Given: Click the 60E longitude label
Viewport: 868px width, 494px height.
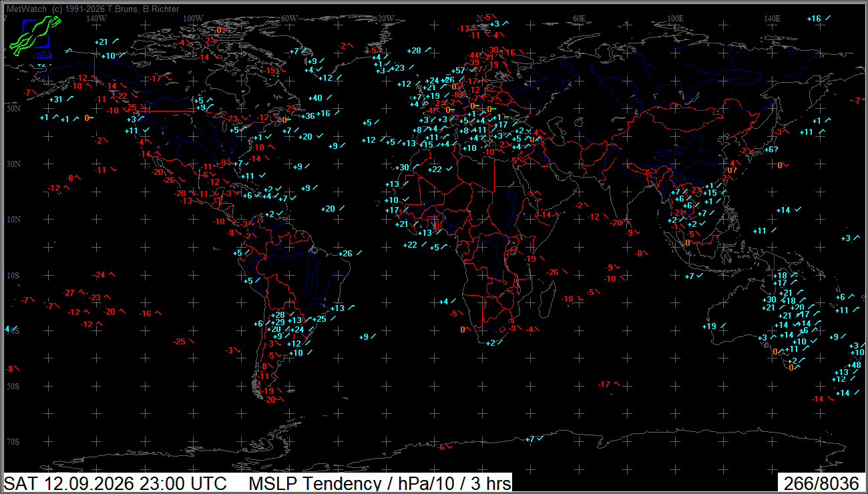Looking at the screenshot, I should (x=578, y=18).
